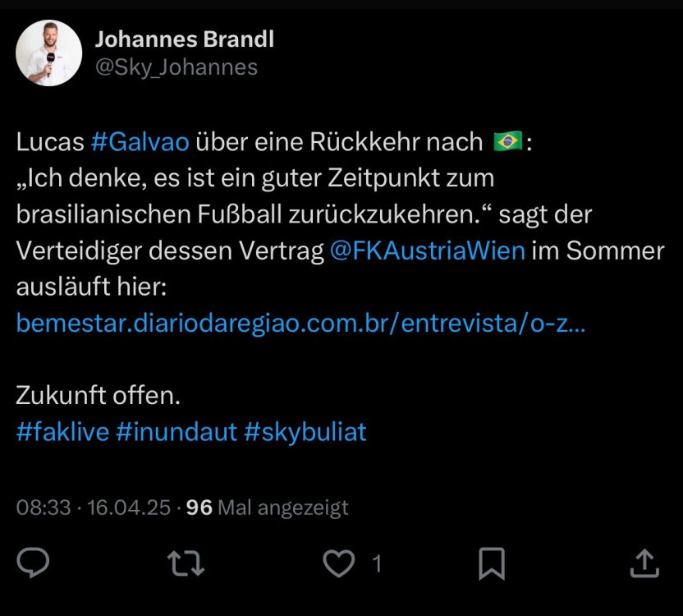Click the @Sky_Johannes handle
This screenshot has width=683, height=616.
[x=176, y=67]
